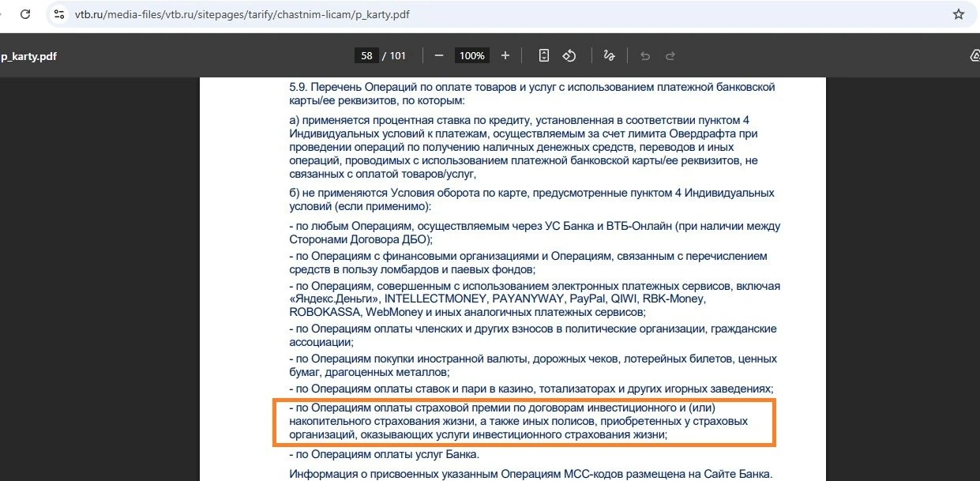Open site information icon beside URL
The width and height of the screenshot is (980, 481).
coord(59,14)
